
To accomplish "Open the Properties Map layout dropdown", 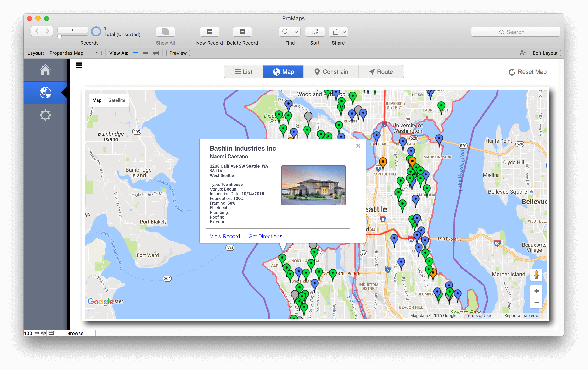I will pos(73,53).
